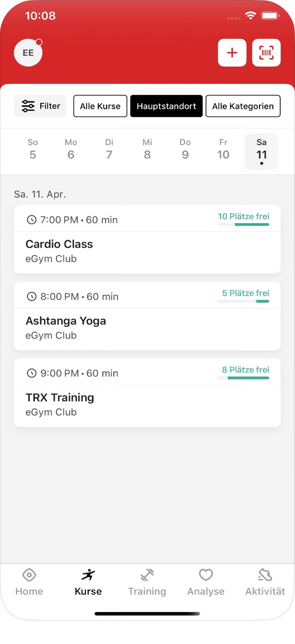Click the Cardio Class availability bar

tap(244, 225)
